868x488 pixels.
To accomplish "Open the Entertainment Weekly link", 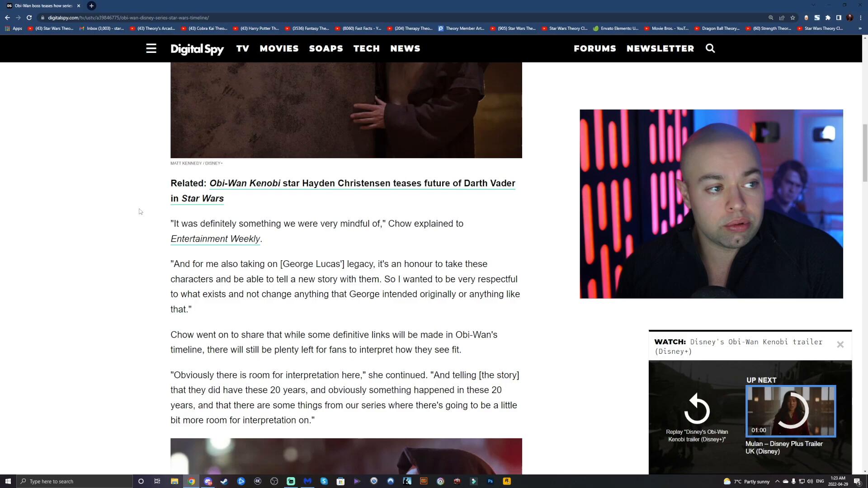I will (215, 239).
